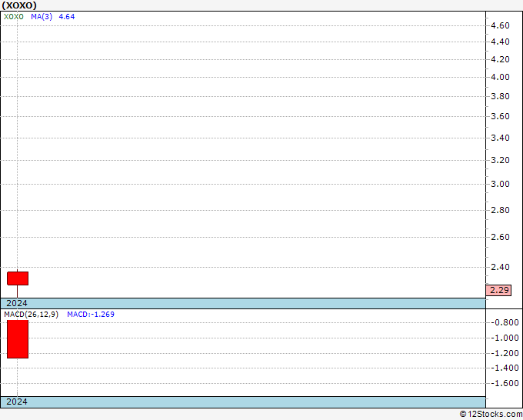Click the MACD:-1.269 value label

tap(91, 315)
